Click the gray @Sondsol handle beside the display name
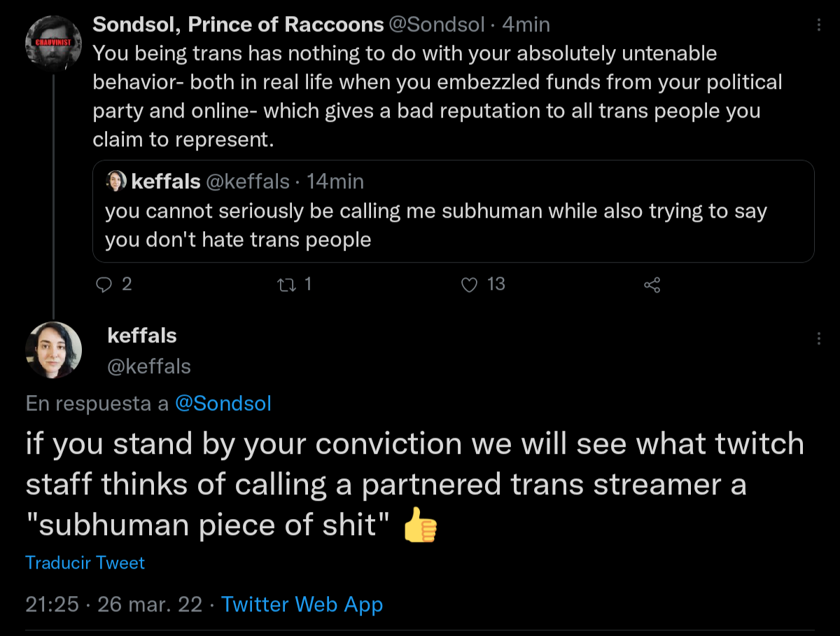 coord(436,25)
